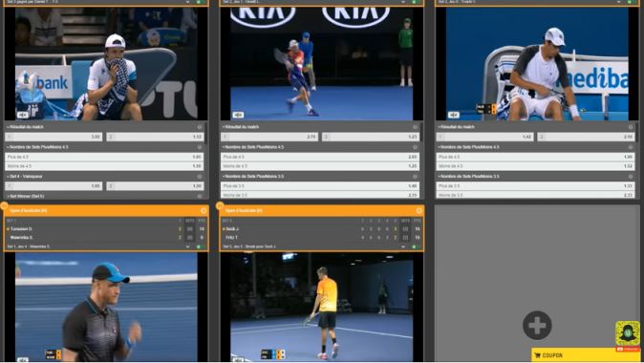Select player name 'Wawrinka S.' in scoreboard

[x=22, y=237]
